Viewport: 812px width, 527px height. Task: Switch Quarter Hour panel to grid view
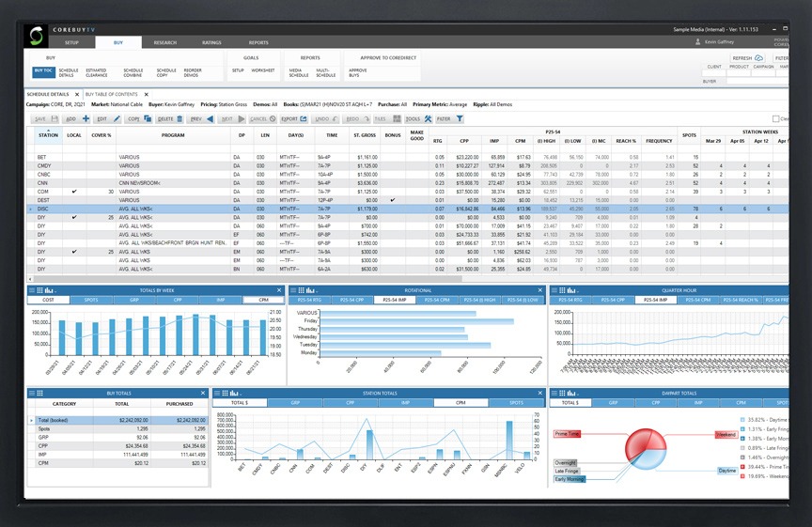click(x=562, y=290)
